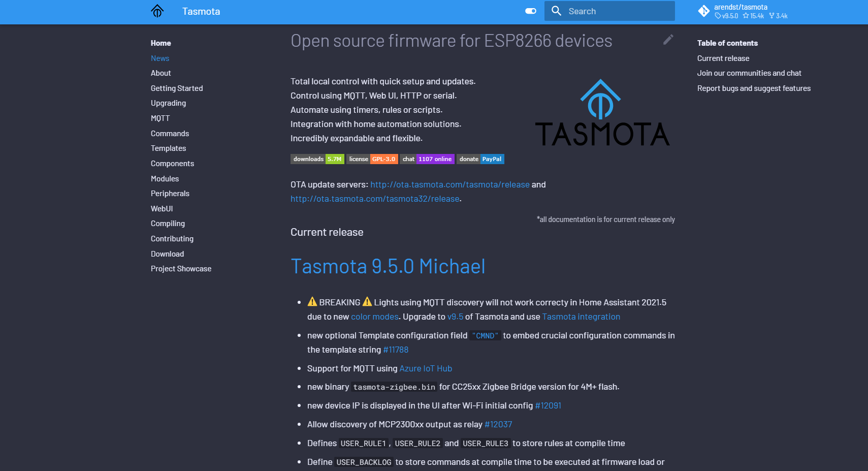
Task: Click the large TASMOTA logo image
Action: click(x=602, y=112)
